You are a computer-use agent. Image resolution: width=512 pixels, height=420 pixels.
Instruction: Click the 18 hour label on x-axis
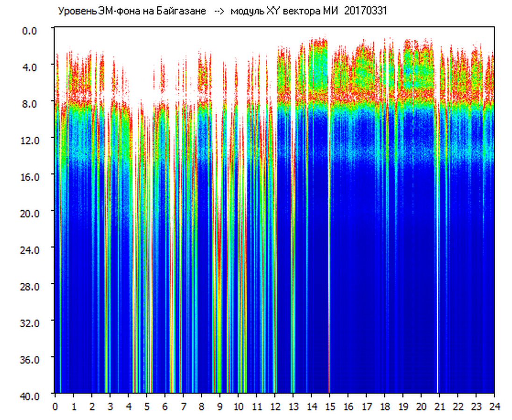(x=385, y=406)
